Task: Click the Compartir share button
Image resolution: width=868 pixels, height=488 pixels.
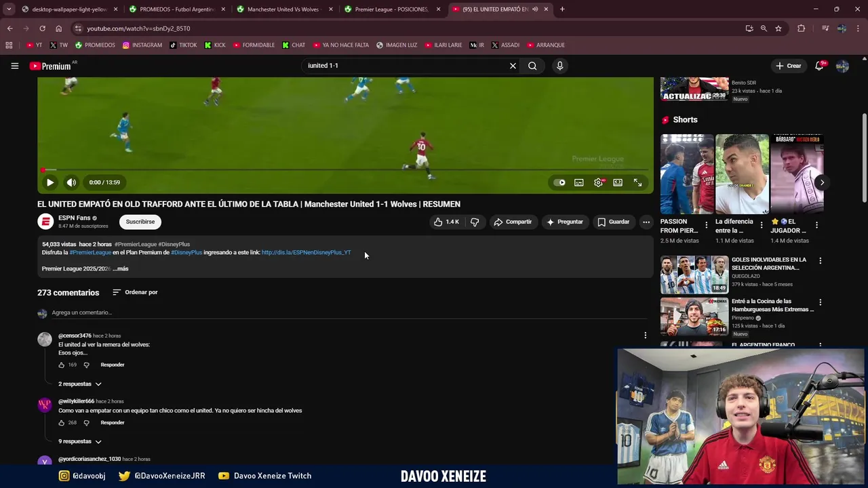Action: (513, 222)
